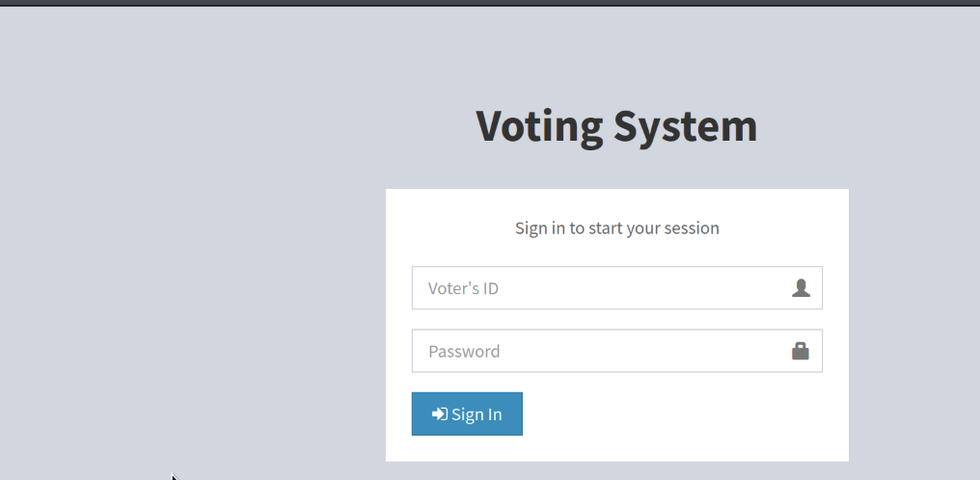The image size is (980, 480).
Task: Focus the Voter's ID input field
Action: tap(598, 288)
